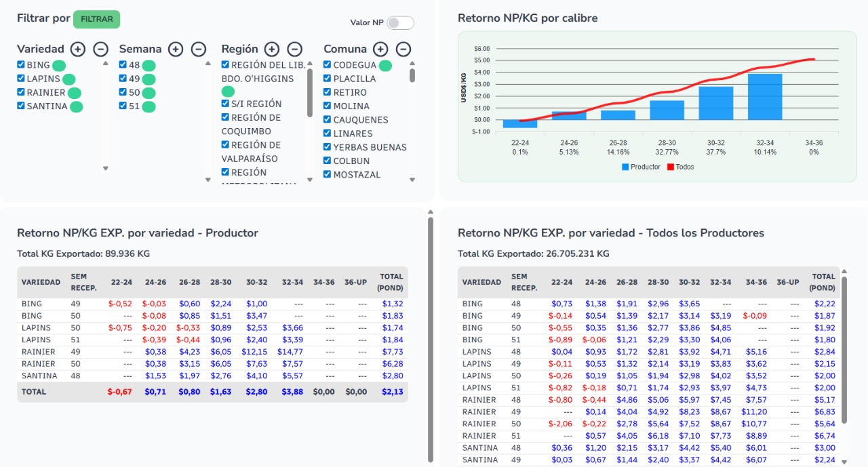Image resolution: width=868 pixels, height=467 pixels.
Task: Deselect the PLACILLA comuna checkbox
Action: [x=328, y=79]
